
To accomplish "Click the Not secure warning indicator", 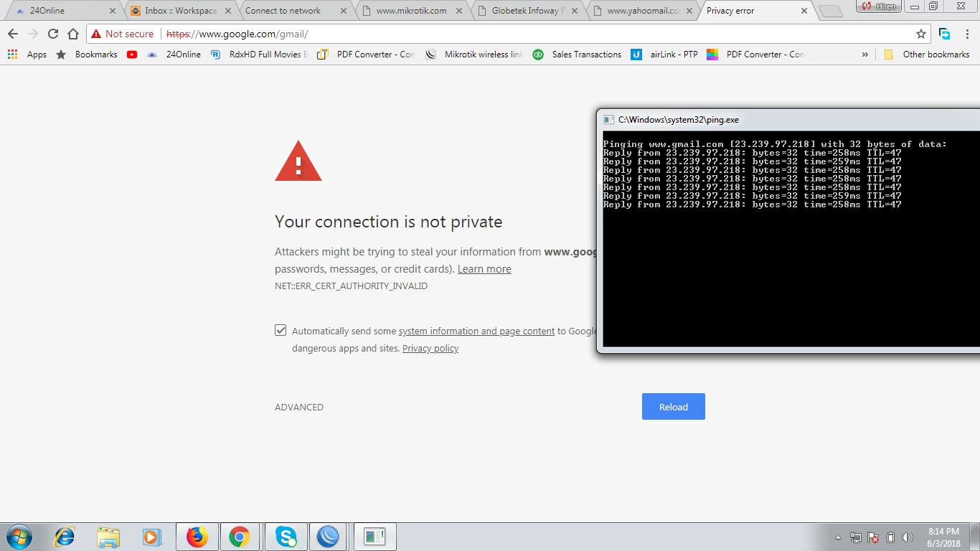I will (x=122, y=34).
